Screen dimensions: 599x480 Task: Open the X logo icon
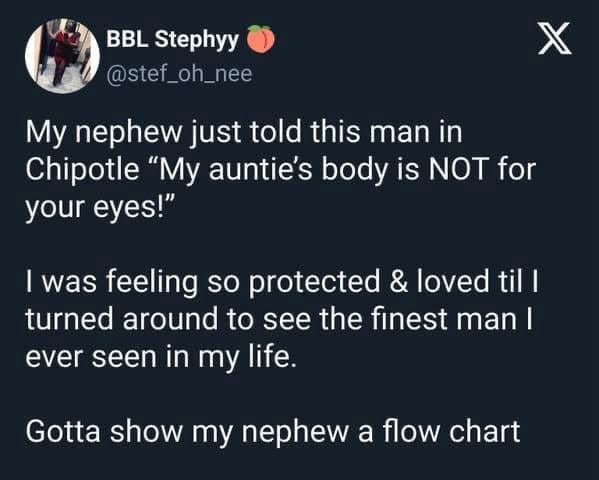point(555,38)
